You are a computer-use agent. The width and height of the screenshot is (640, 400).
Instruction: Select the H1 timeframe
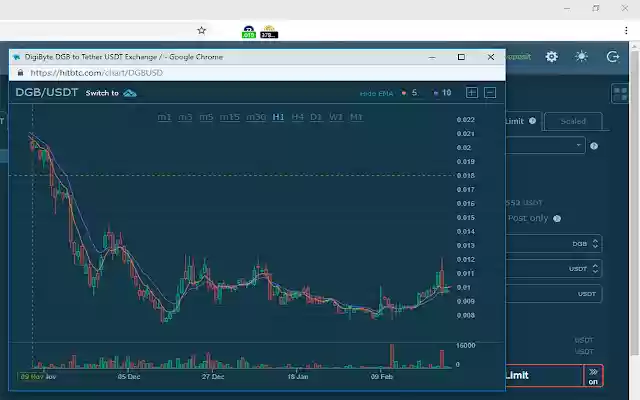coord(278,117)
